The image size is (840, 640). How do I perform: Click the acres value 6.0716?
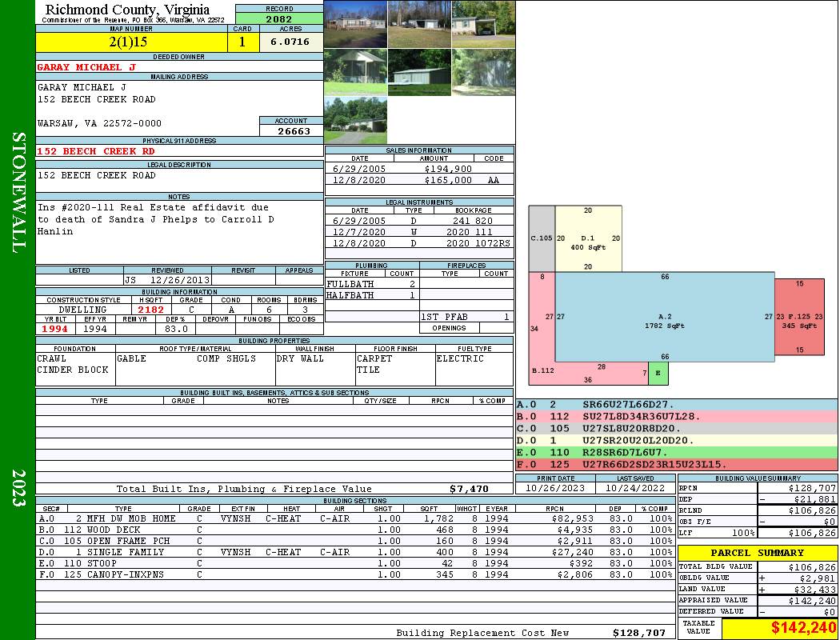290,42
